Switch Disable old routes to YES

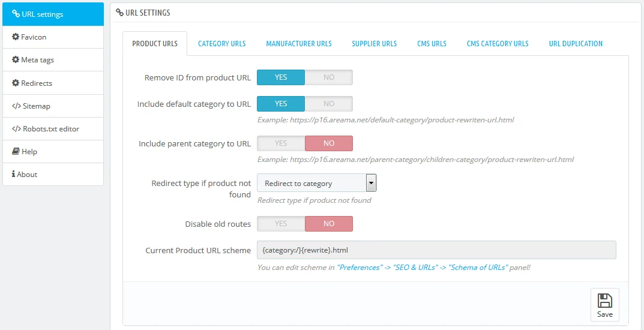tap(281, 224)
